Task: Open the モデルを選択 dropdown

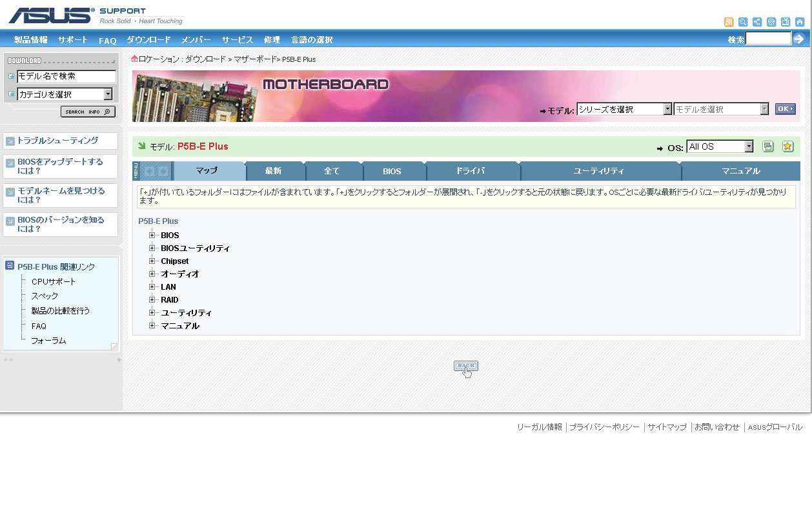Action: 721,109
